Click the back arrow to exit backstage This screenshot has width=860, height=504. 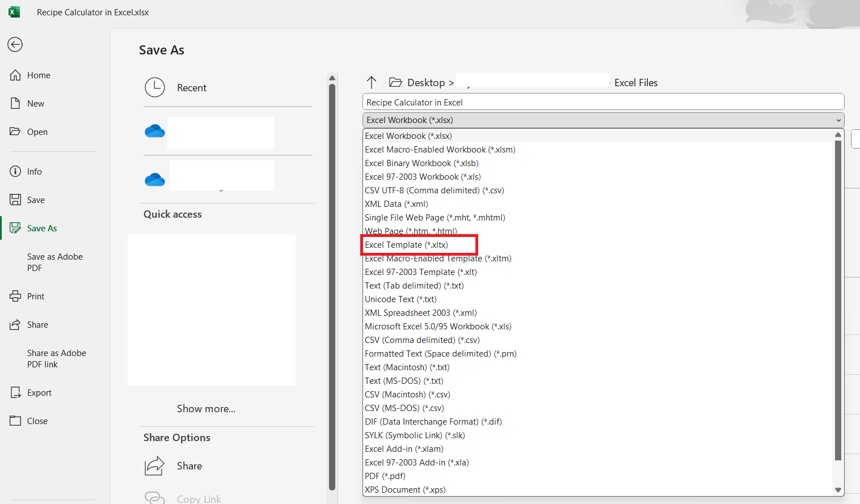coord(15,44)
